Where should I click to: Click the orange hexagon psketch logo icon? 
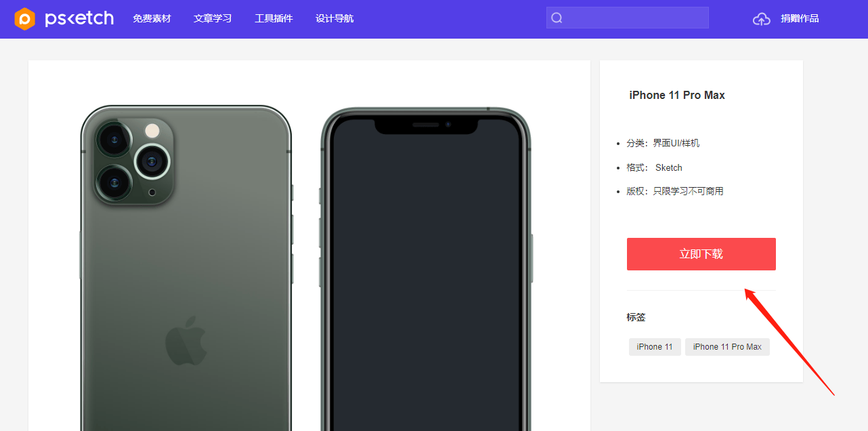pyautogui.click(x=24, y=19)
